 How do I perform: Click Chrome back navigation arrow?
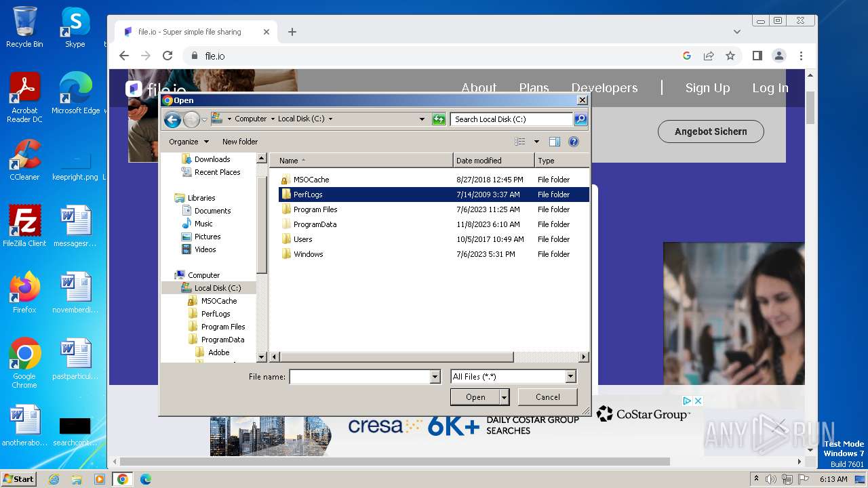[123, 56]
